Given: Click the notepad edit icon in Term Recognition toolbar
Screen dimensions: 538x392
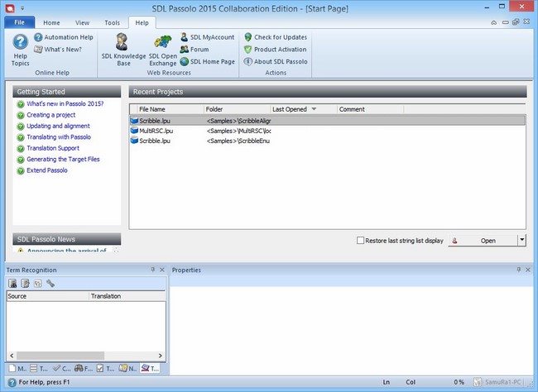Looking at the screenshot, I should pos(25,284).
